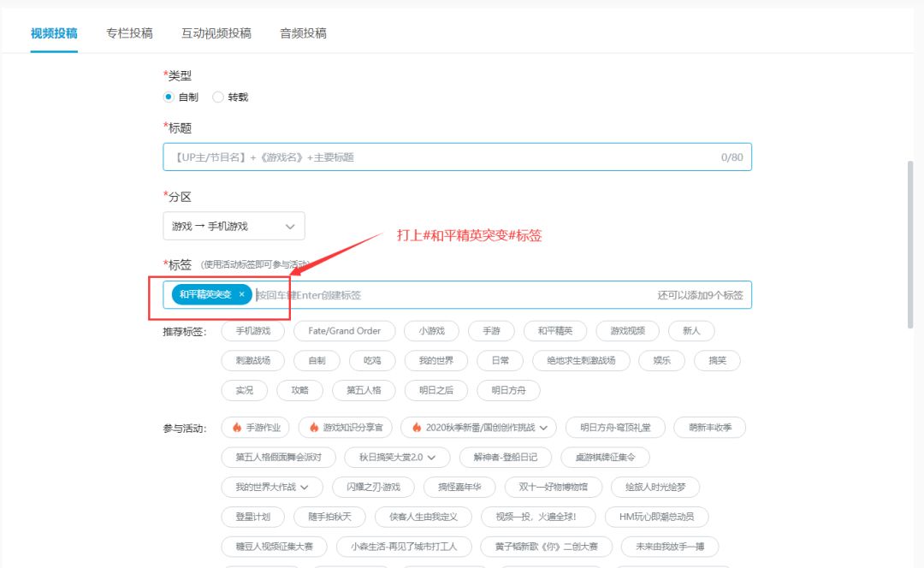Viewport: 924px width, 568px height.
Task: Join the 绘旅人时光绘梦 activity
Action: [655, 488]
